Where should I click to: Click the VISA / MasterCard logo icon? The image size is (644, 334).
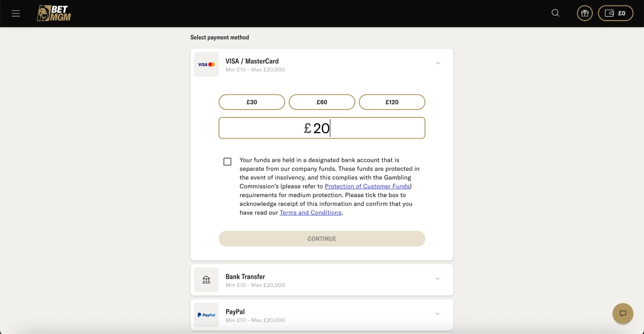(x=206, y=64)
